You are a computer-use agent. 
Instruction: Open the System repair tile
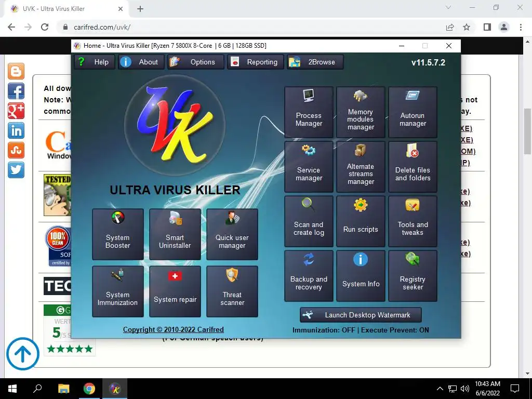coord(175,291)
